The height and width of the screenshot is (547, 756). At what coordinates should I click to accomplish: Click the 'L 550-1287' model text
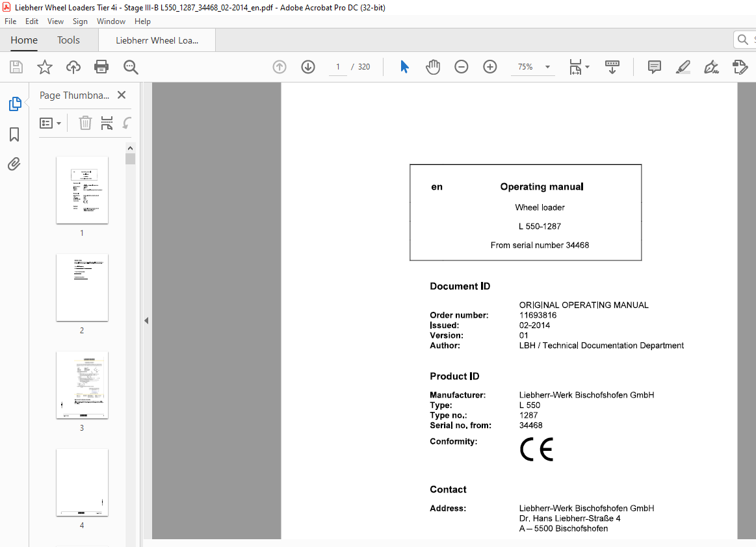[x=540, y=226]
